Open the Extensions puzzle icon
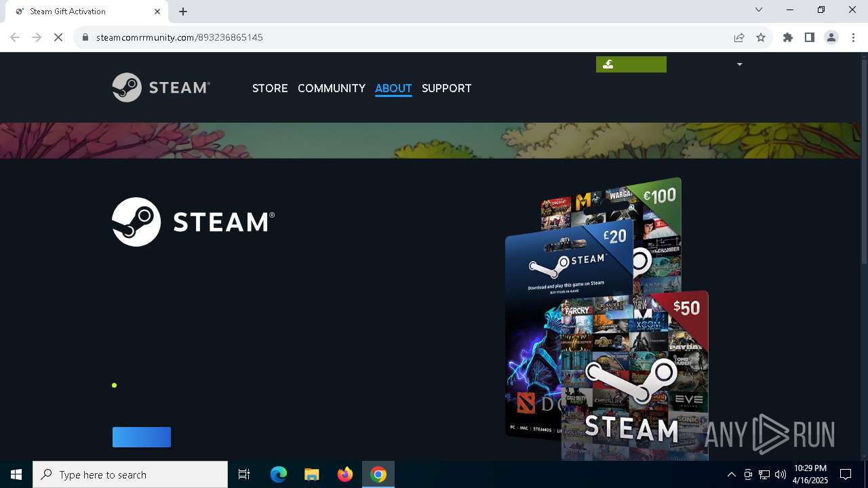The image size is (868, 488). (x=788, y=37)
